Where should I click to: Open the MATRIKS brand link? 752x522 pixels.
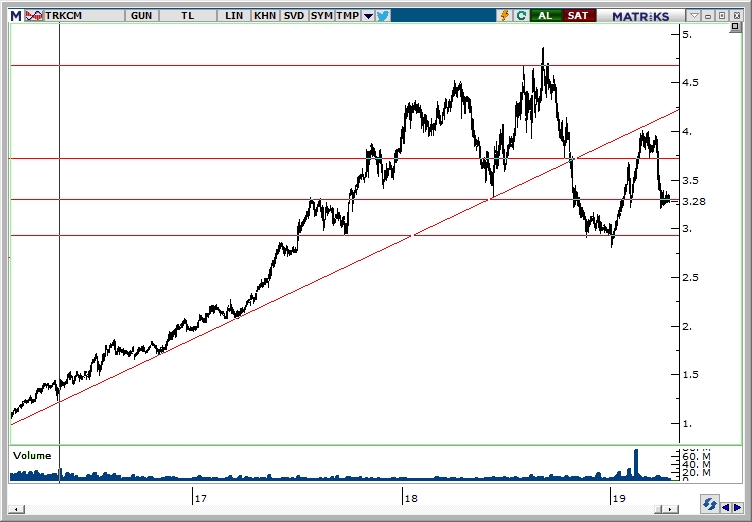point(640,16)
